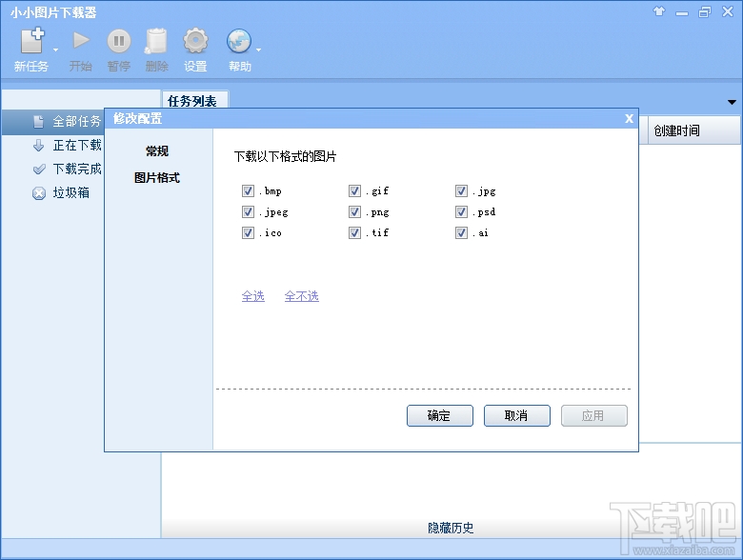This screenshot has height=560, width=743.
Task: Click the 开始 start play icon
Action: [81, 41]
